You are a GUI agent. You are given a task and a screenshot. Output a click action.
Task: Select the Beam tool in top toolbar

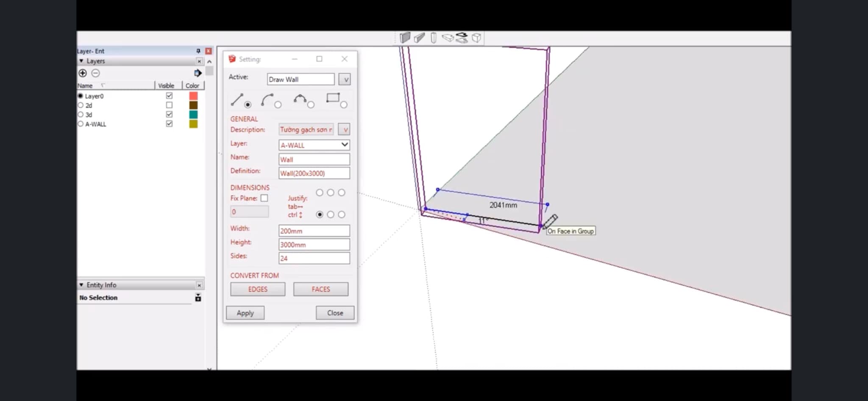(419, 38)
